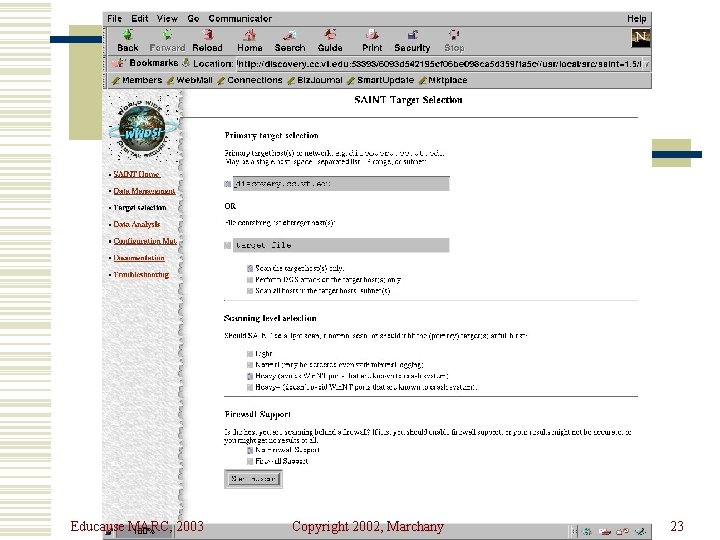
Task: Open the Edit menu
Action: (140, 18)
